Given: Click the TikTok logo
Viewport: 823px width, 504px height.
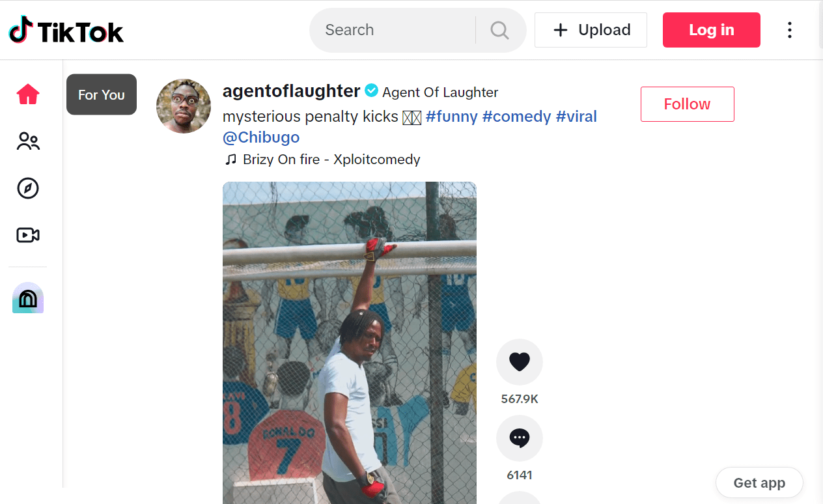Looking at the screenshot, I should coord(66,30).
